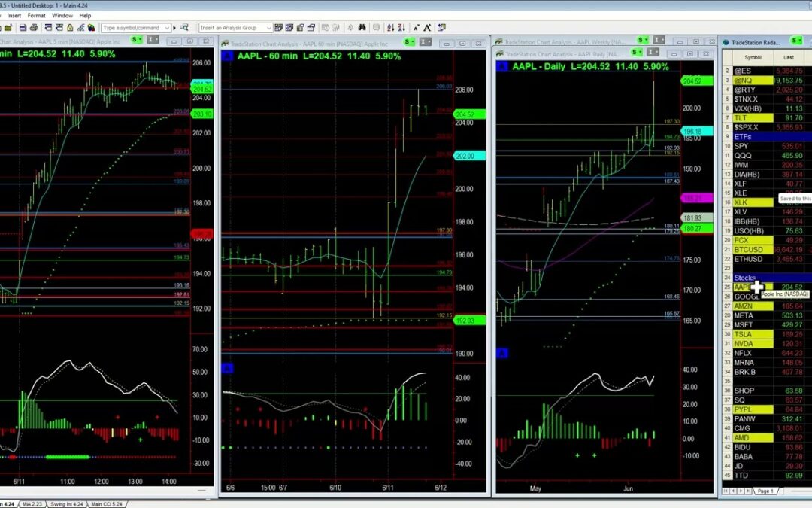Click the 202.00 cyan price label on 60 min chart

[x=470, y=156]
